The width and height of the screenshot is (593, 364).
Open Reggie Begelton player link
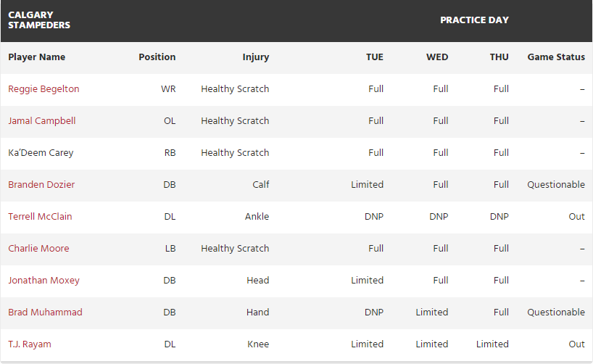43,89
